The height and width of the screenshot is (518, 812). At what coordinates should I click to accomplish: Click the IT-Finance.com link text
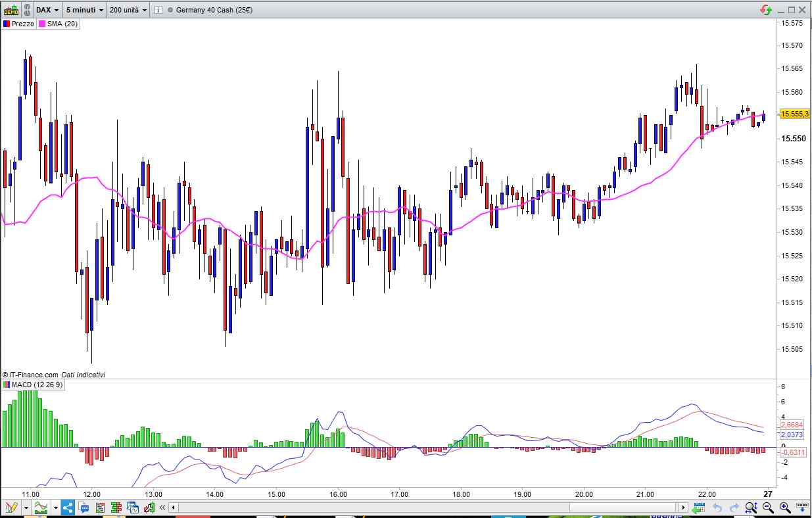coord(34,375)
